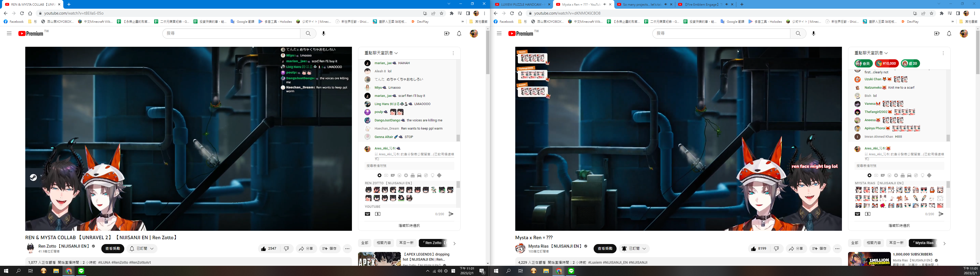Open chat three-dot options in Ren Zotto window
This screenshot has height=276, width=980.
(453, 53)
